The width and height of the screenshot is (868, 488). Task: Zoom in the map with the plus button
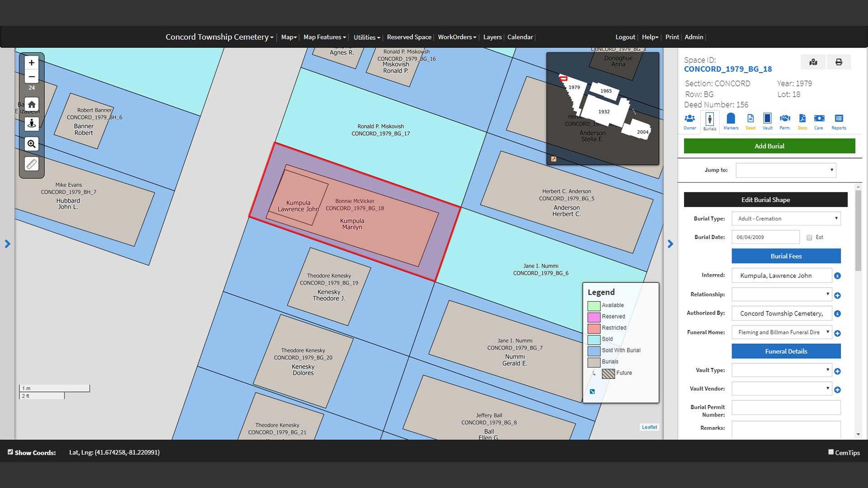pos(31,63)
